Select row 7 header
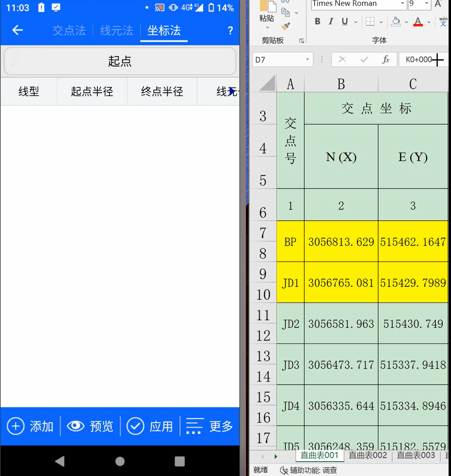Viewport: 451px width, 476px height. pos(263,233)
